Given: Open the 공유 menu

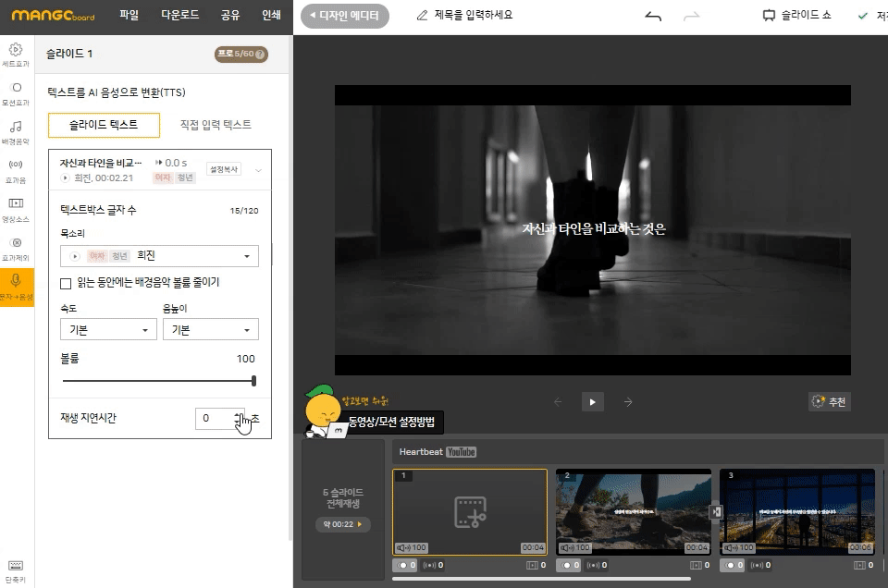Looking at the screenshot, I should [230, 16].
